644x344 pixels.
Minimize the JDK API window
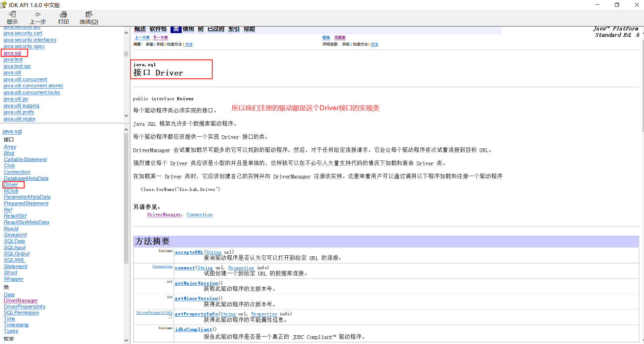coord(597,5)
